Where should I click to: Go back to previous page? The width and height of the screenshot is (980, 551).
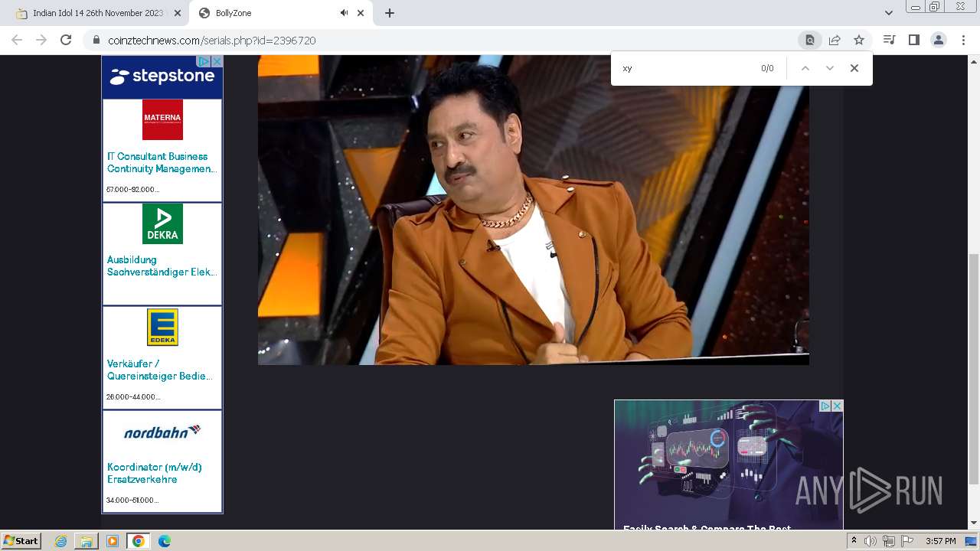click(x=17, y=40)
